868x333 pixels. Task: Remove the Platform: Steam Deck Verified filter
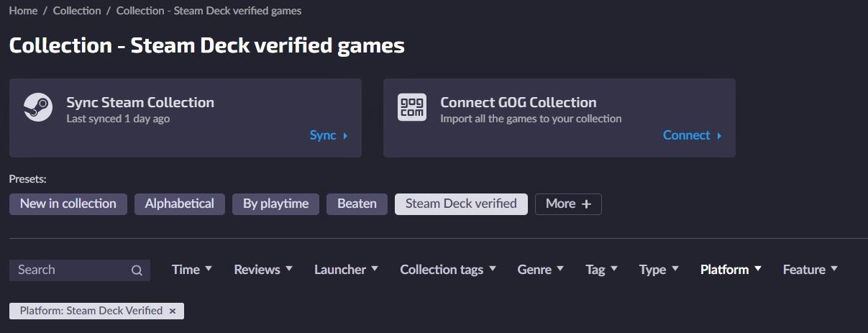[172, 311]
